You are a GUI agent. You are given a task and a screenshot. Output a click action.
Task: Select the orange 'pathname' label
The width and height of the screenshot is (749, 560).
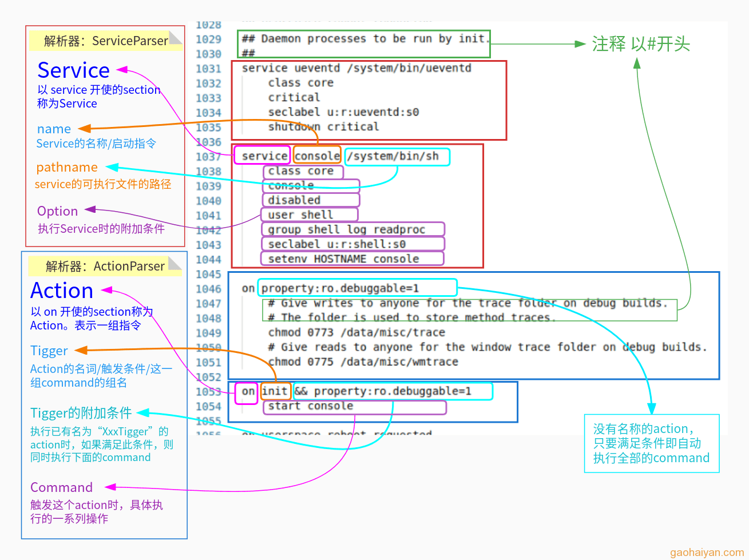click(x=67, y=168)
